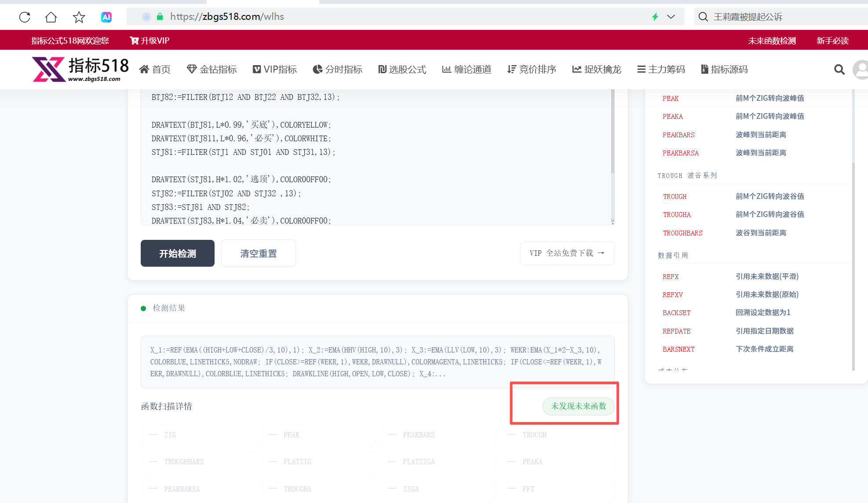Reload the page with the refresh icon
868x503 pixels.
pyautogui.click(x=25, y=17)
